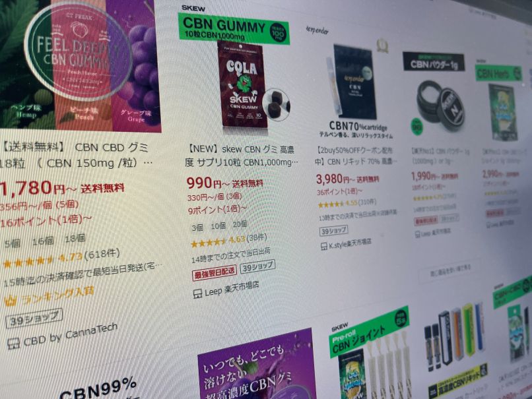The width and height of the screenshot is (532, 399).
Task: Open the CBN パウダー 1g product title
Action: pyautogui.click(x=440, y=156)
